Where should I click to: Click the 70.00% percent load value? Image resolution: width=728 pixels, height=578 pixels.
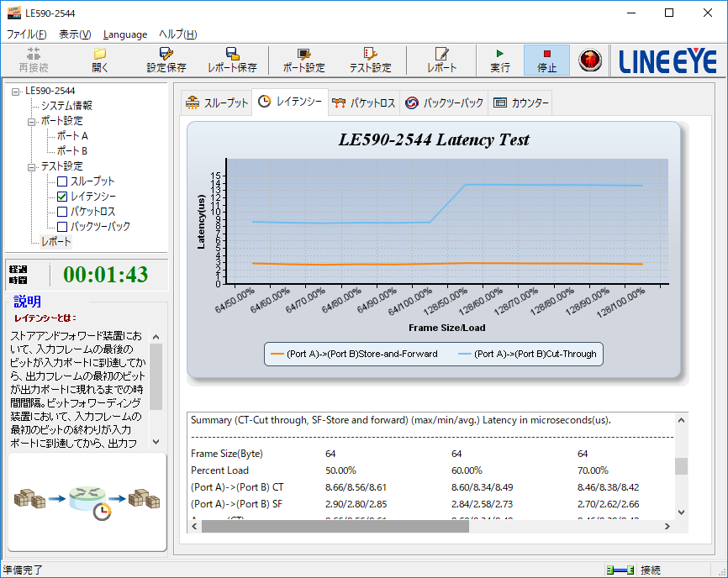click(593, 470)
